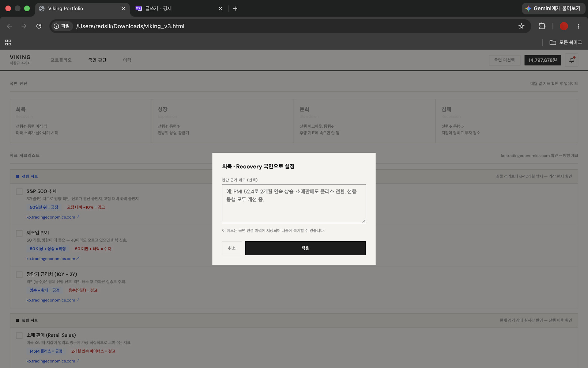Open the 포트폴리오 nav tab
This screenshot has height=368, width=588.
coord(61,60)
